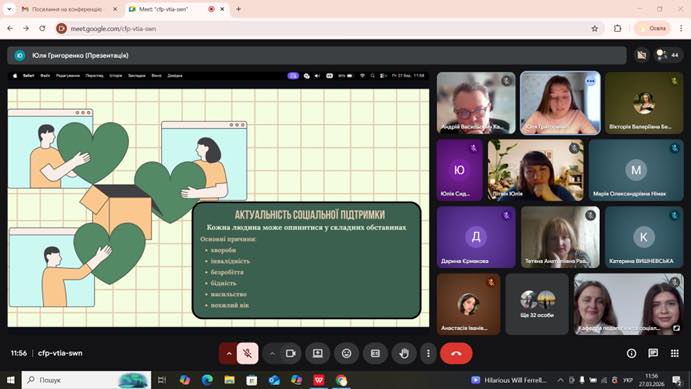Open the 'Ще 32 особи' tile
Image resolution: width=691 pixels, height=389 pixels.
537,304
